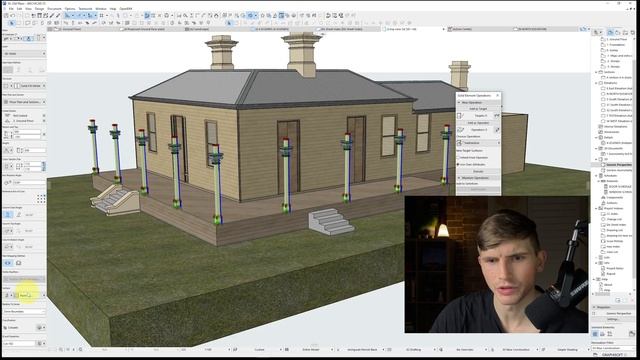Click the Publisher Sets icon atop the Navigator

pyautogui.click(x=632, y=32)
